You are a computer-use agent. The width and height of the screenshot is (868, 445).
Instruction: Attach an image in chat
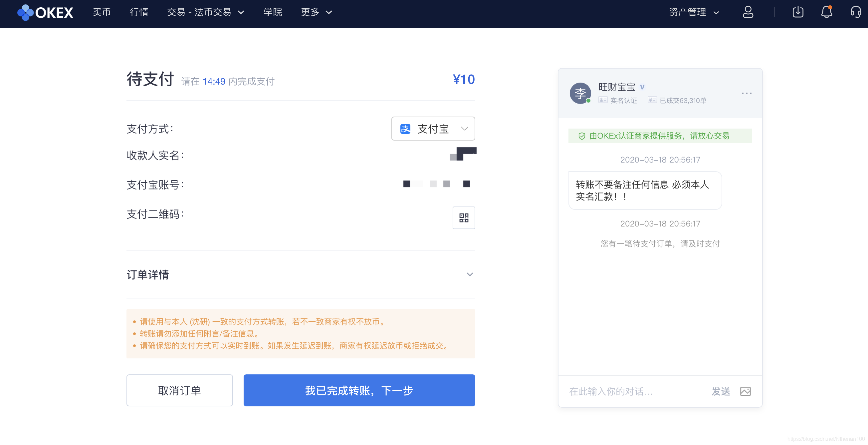tap(745, 391)
